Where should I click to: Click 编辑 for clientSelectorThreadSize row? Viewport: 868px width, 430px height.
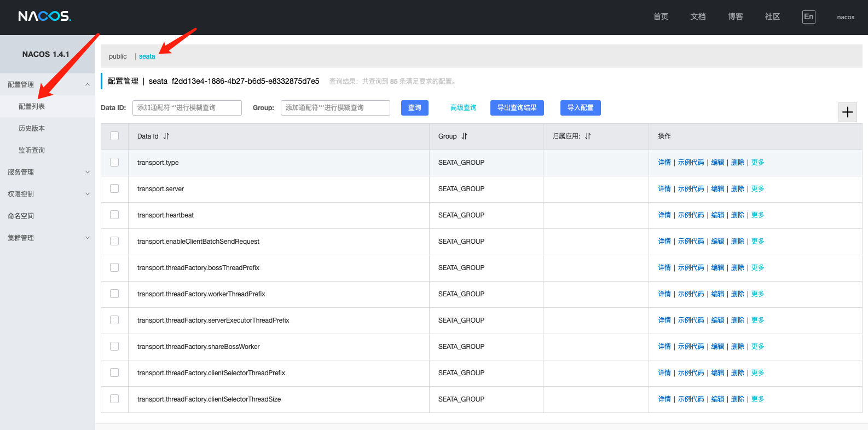tap(717, 399)
